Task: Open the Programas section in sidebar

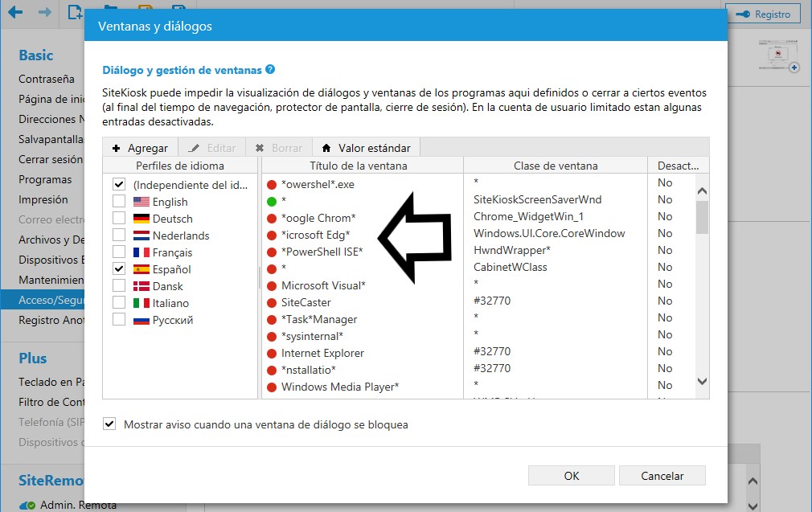Action: (x=45, y=179)
